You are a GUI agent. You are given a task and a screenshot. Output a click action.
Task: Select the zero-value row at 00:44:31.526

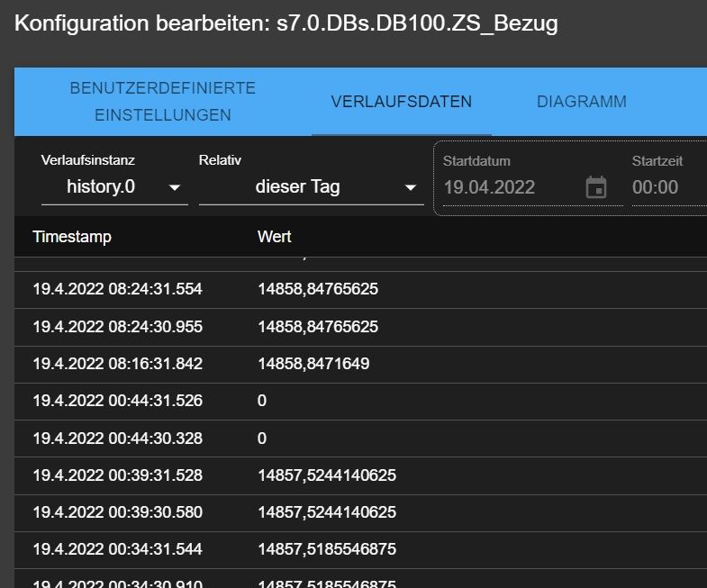361,402
